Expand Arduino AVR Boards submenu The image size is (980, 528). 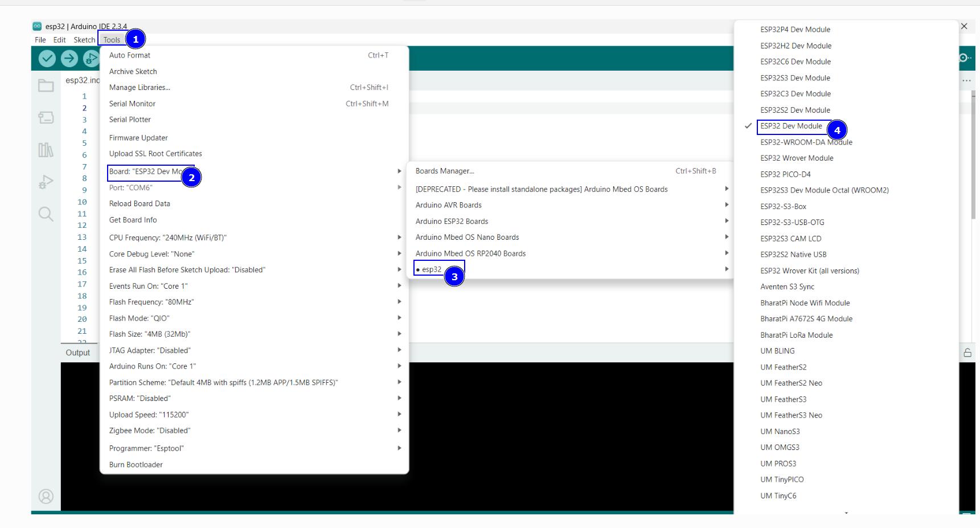569,205
